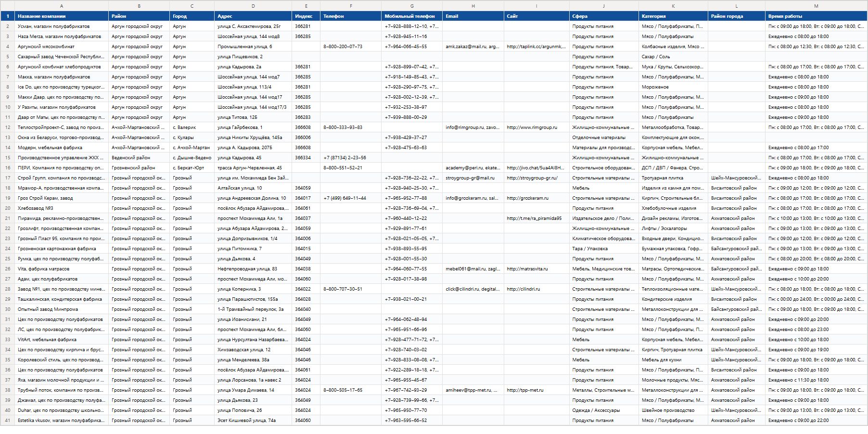Select the "Хлебозавод №3" company cell
Image resolution: width=868 pixels, height=434 pixels.
62,208
